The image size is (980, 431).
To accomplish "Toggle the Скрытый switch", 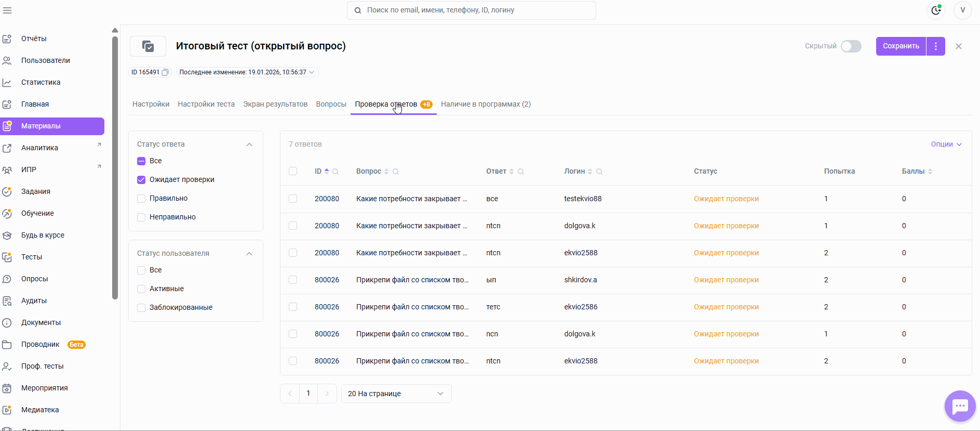I will [851, 46].
